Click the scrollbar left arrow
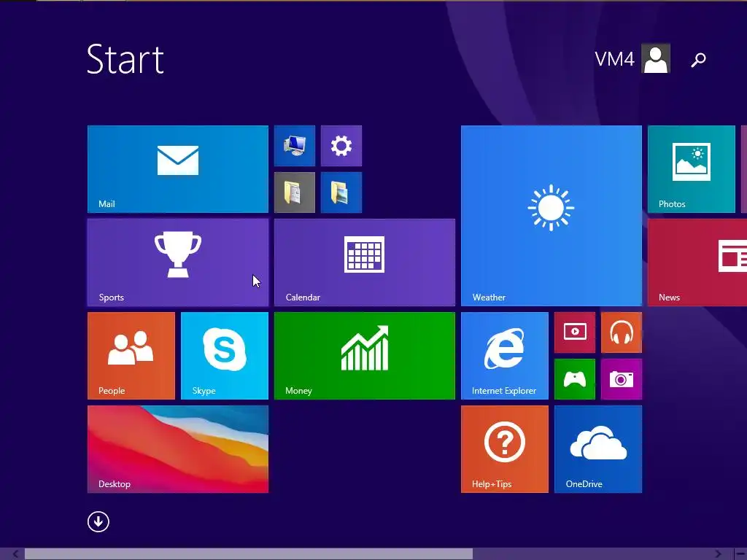 (x=15, y=554)
